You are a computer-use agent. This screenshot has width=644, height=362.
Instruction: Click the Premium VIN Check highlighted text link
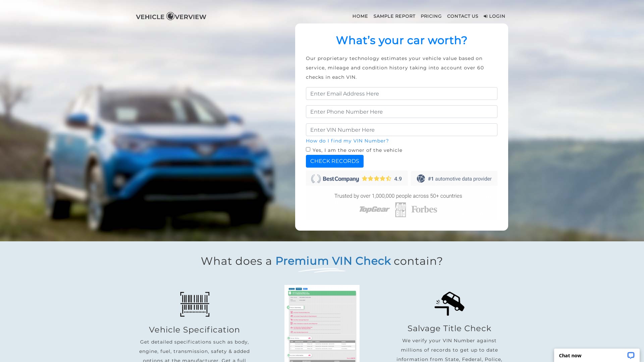pyautogui.click(x=333, y=260)
